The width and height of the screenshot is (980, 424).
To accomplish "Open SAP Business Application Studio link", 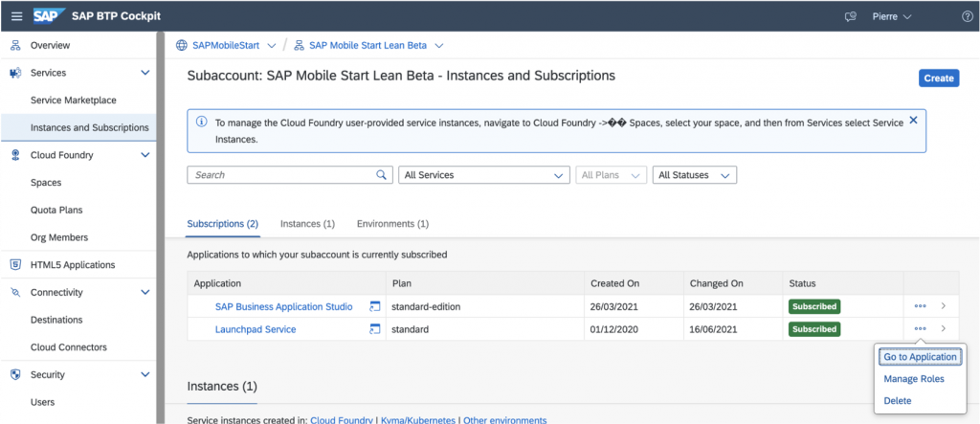I will coord(283,306).
